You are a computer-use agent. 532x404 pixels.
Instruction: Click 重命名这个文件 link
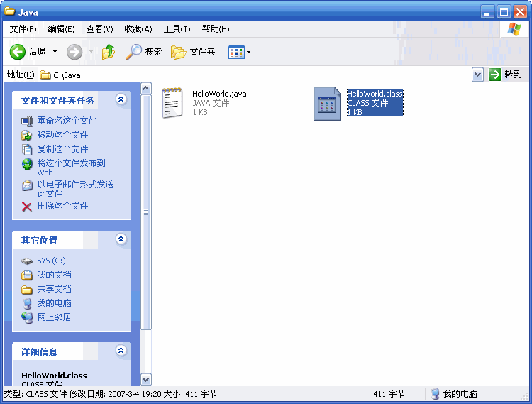point(67,121)
